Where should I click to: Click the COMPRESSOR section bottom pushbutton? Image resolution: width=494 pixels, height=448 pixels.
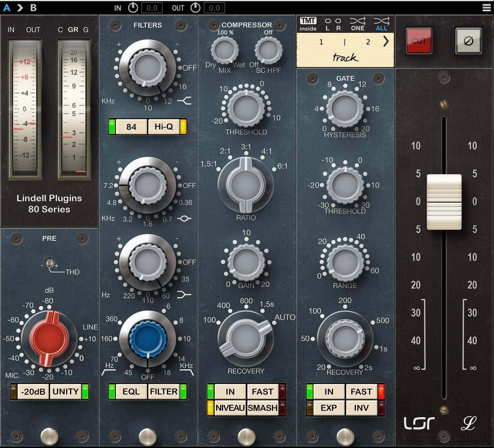[246, 436]
